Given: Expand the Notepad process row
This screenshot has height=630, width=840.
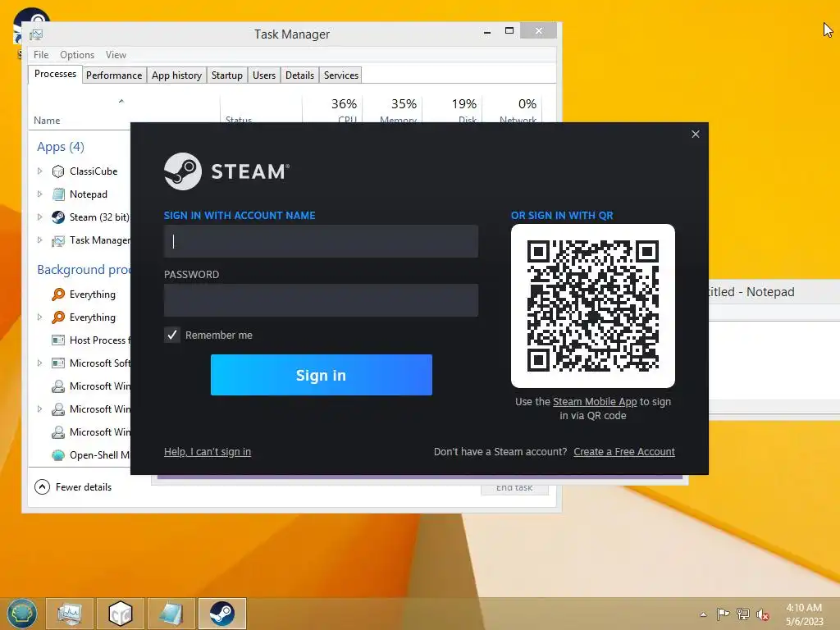Looking at the screenshot, I should click(39, 194).
